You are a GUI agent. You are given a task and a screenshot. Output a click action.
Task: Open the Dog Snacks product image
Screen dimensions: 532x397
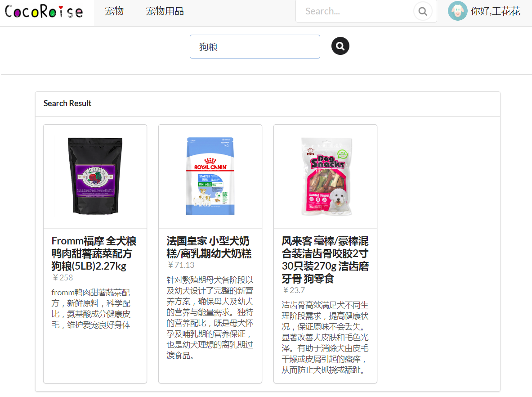[x=326, y=176]
